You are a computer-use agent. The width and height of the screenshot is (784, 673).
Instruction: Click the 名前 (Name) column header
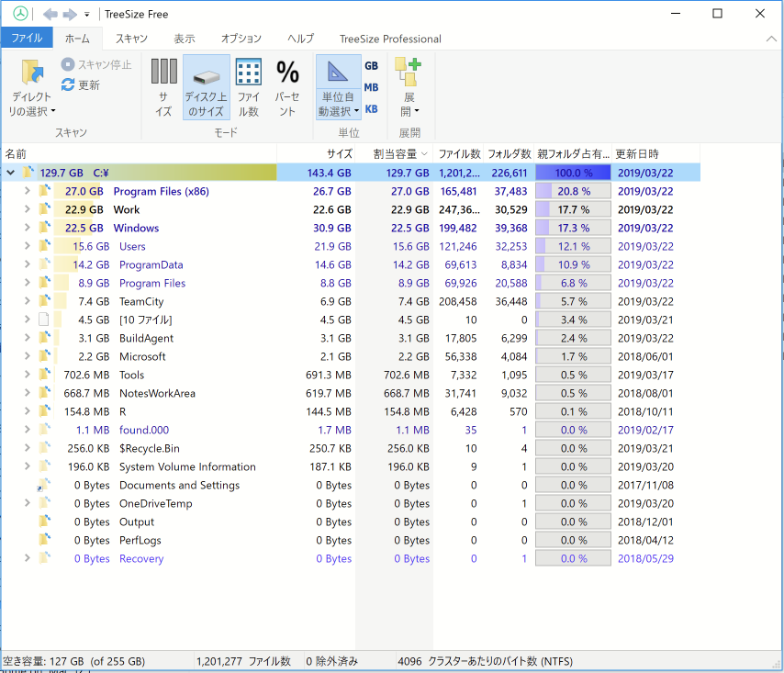click(139, 154)
